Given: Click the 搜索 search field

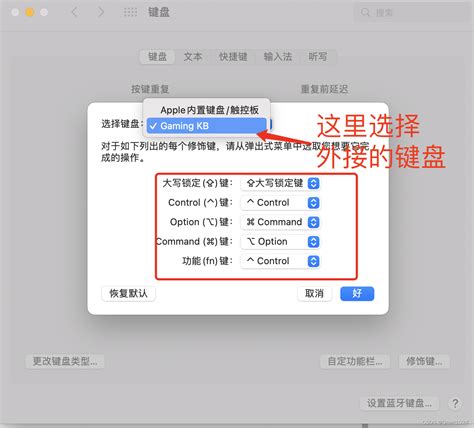Looking at the screenshot, I should [412, 13].
